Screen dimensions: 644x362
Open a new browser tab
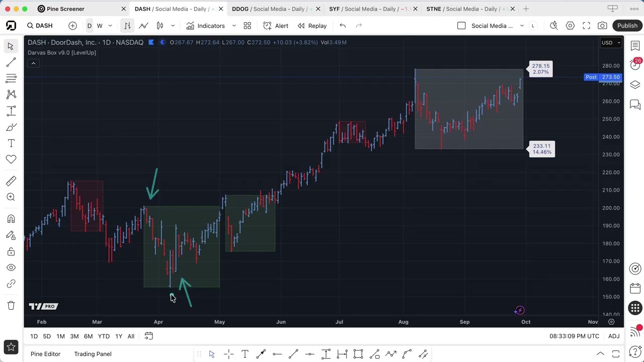pos(526,9)
